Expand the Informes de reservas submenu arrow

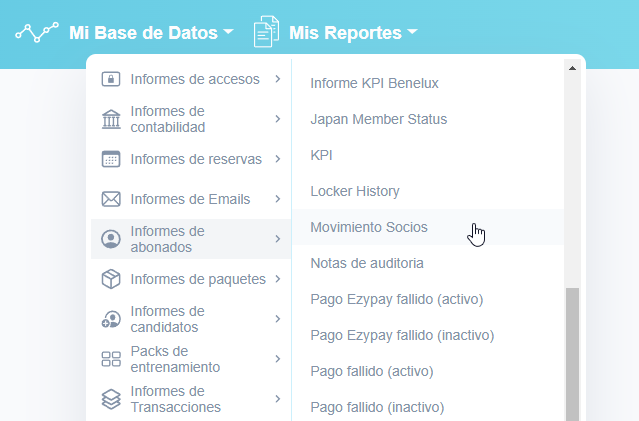point(277,159)
